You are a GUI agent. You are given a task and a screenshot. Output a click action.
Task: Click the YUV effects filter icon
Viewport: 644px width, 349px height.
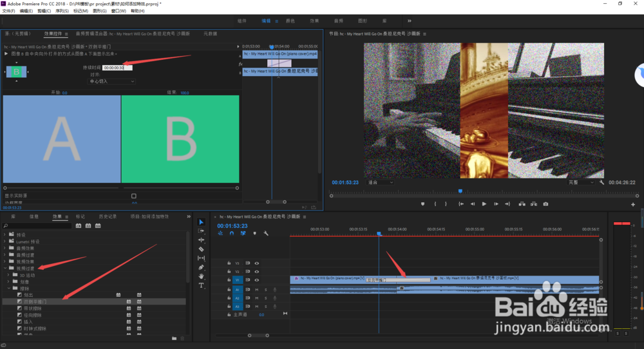98,226
